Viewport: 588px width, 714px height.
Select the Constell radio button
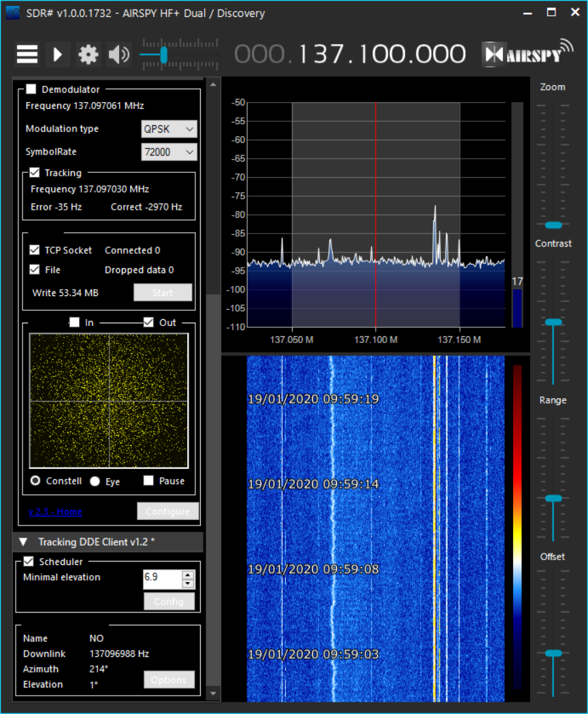click(x=35, y=481)
